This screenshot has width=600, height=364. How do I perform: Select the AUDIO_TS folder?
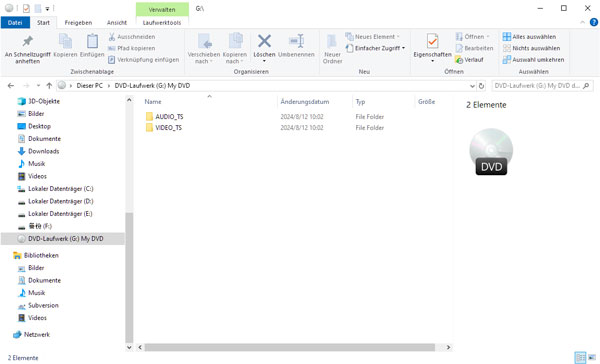click(165, 116)
